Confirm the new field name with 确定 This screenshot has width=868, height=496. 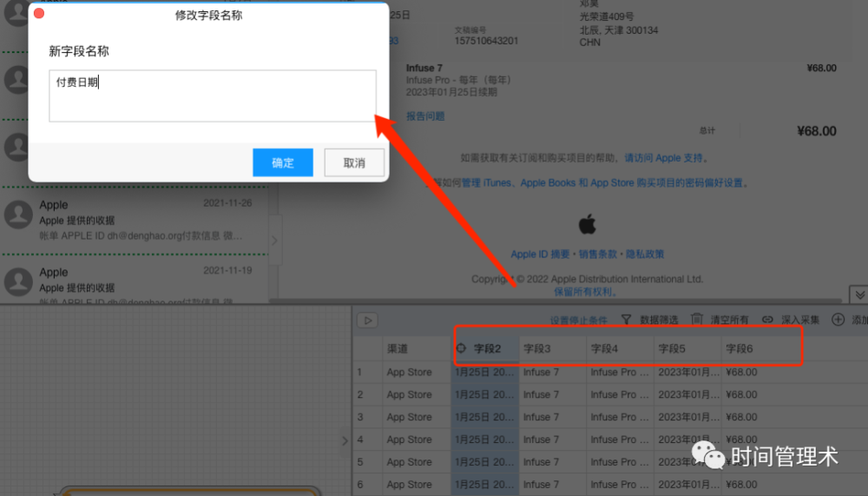283,162
